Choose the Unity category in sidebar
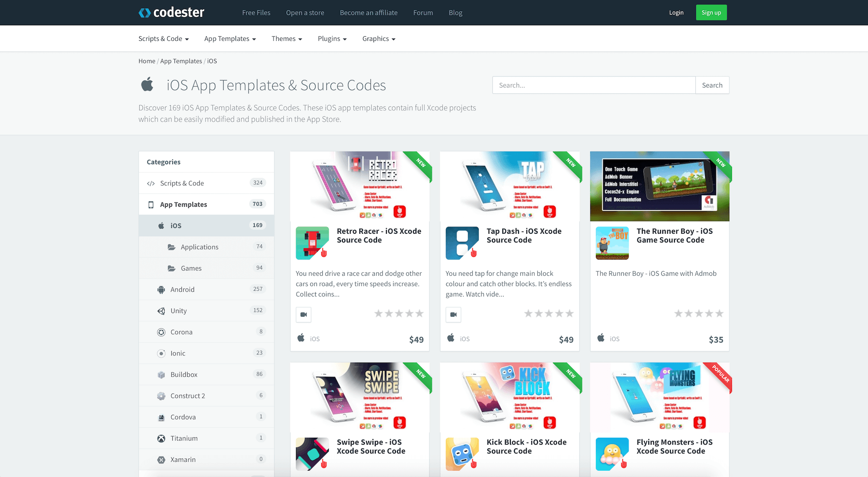 point(179,311)
